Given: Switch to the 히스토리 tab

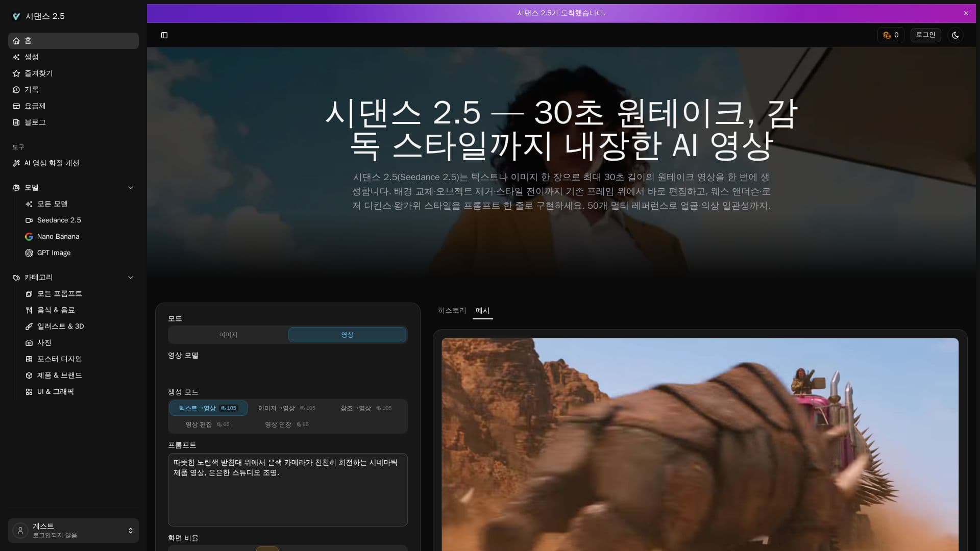Looking at the screenshot, I should (452, 311).
